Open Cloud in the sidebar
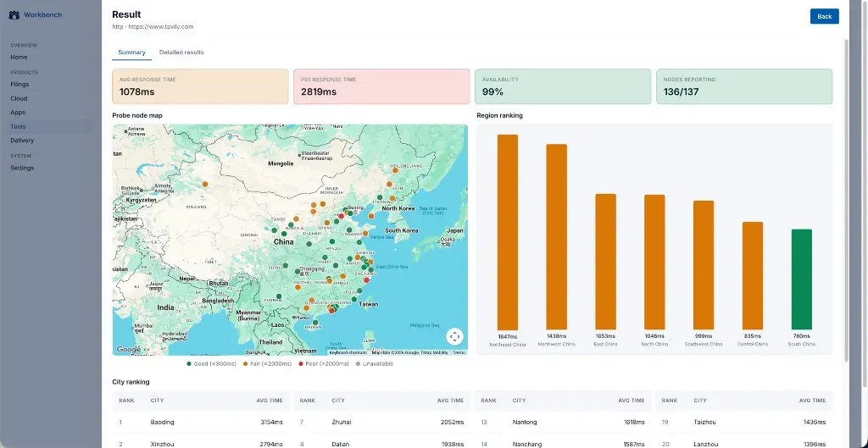Image resolution: width=868 pixels, height=448 pixels. (x=19, y=98)
